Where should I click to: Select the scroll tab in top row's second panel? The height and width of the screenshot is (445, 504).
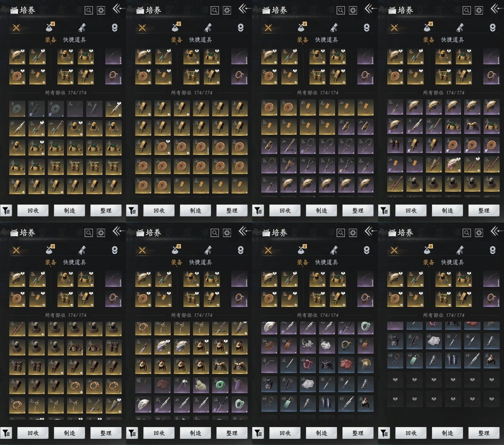[208, 28]
